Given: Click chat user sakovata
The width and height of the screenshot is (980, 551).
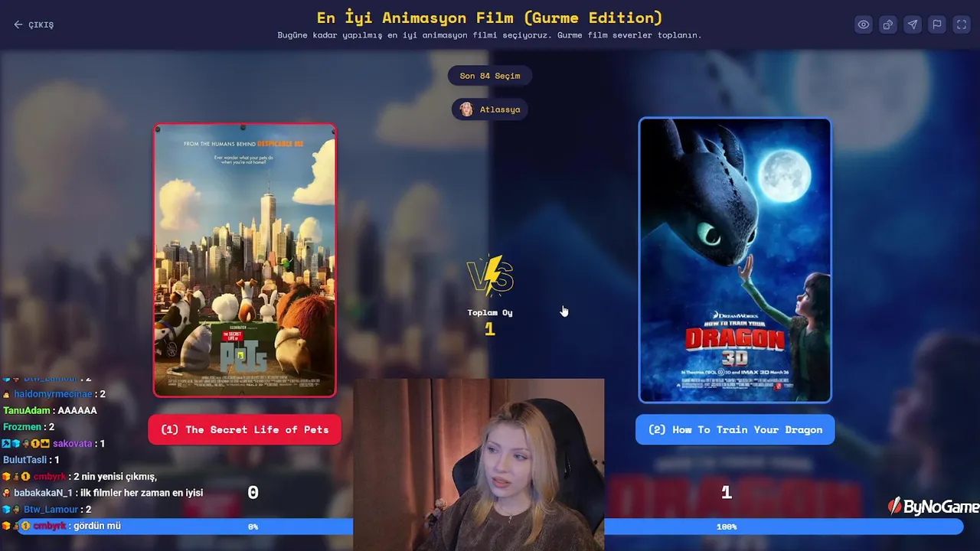Looking at the screenshot, I should pyautogui.click(x=72, y=444).
